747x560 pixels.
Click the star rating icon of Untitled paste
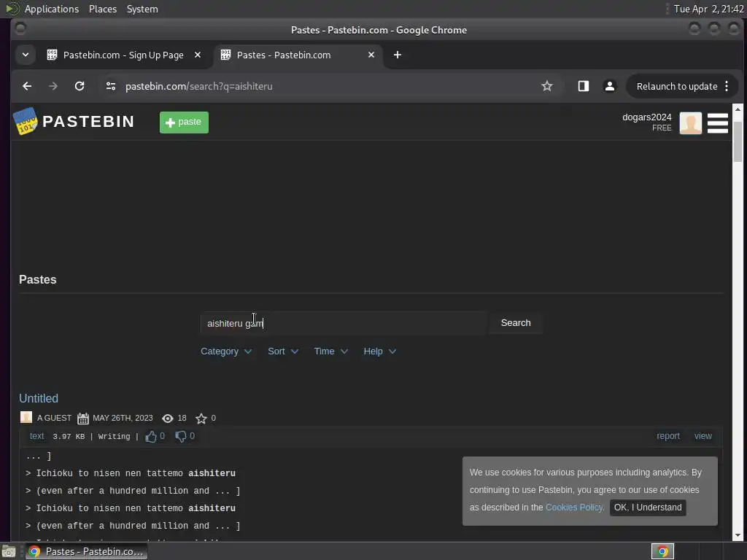(201, 418)
